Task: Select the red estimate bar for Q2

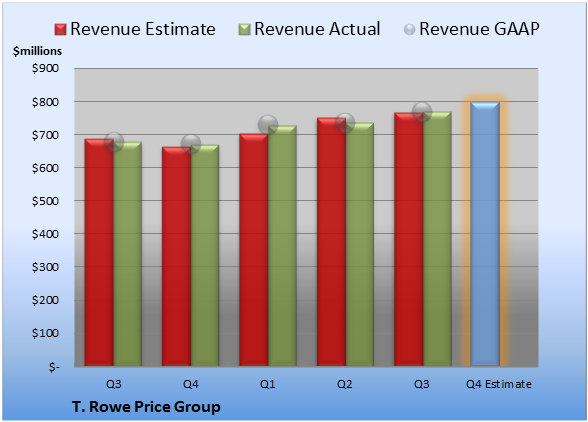Action: coord(332,242)
